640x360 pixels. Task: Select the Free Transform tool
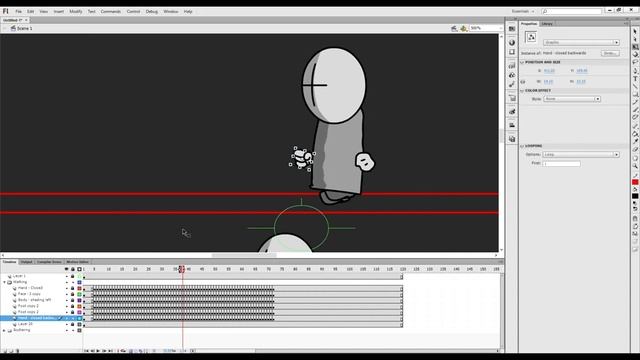[635, 47]
